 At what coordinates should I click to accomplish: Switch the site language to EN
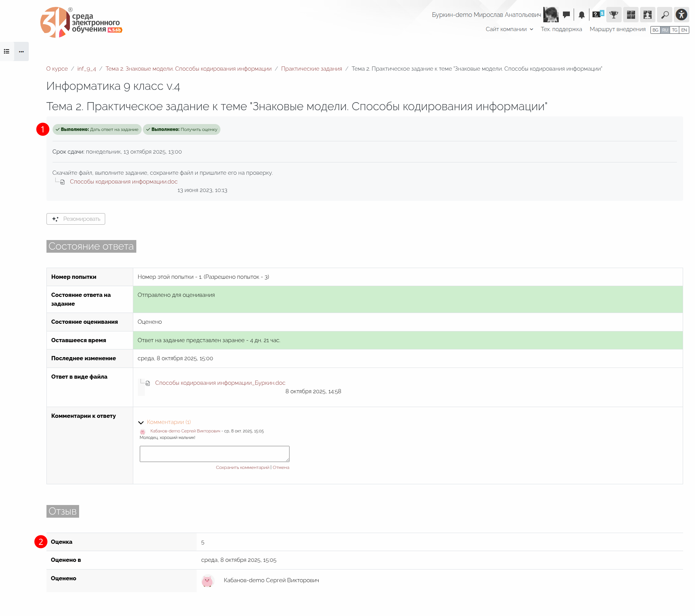click(x=684, y=30)
